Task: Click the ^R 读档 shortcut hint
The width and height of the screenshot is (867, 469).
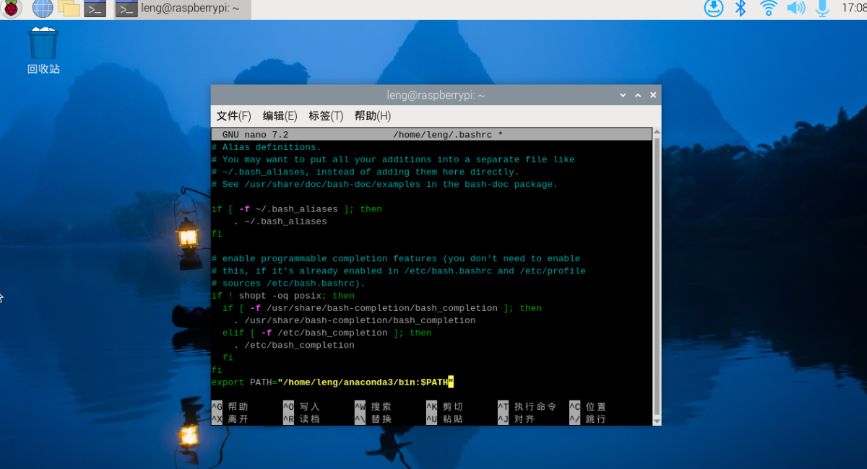Action: pyautogui.click(x=301, y=419)
